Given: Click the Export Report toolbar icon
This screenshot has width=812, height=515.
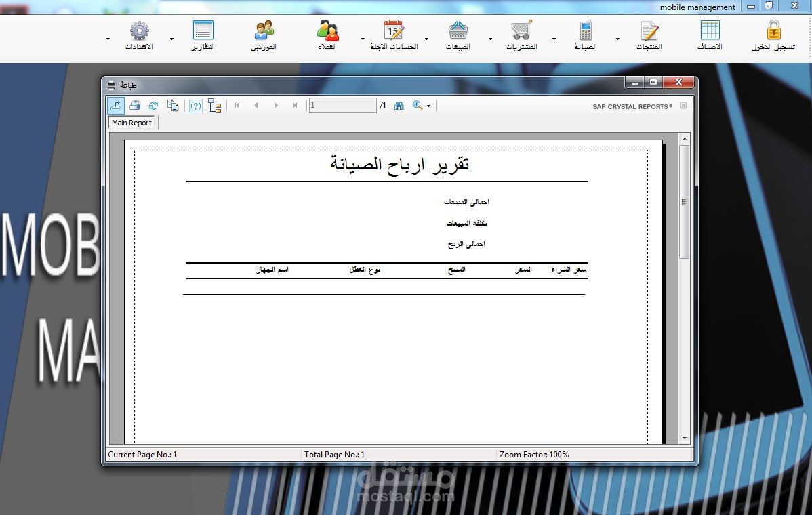Looking at the screenshot, I should [x=116, y=106].
